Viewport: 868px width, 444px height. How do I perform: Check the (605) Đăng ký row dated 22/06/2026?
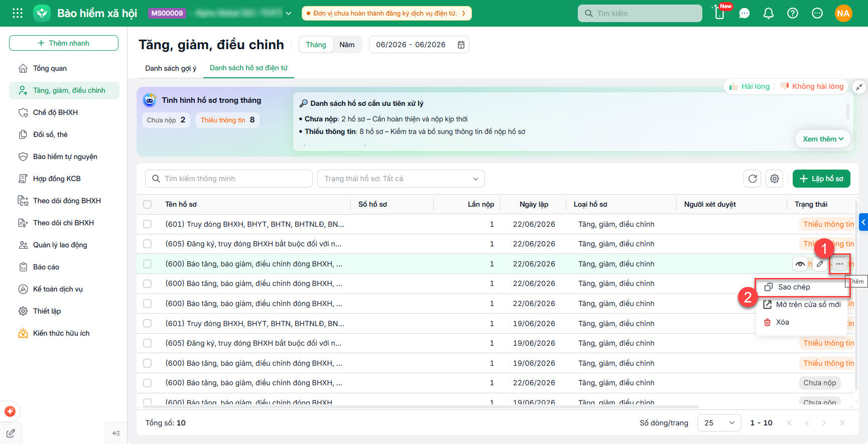pos(147,244)
